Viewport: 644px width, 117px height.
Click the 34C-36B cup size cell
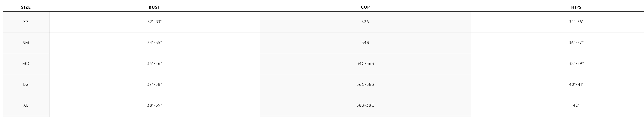365,63
